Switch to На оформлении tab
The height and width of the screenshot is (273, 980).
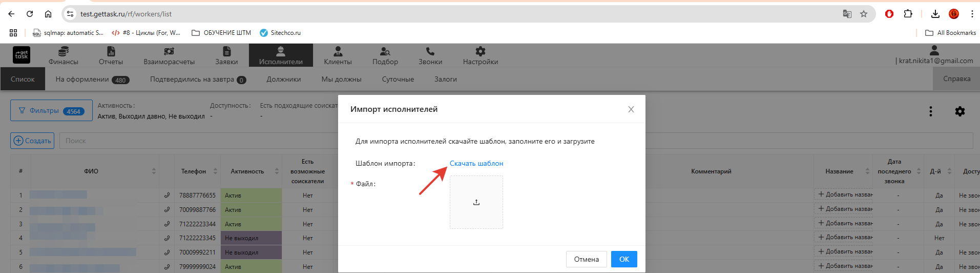tap(92, 80)
